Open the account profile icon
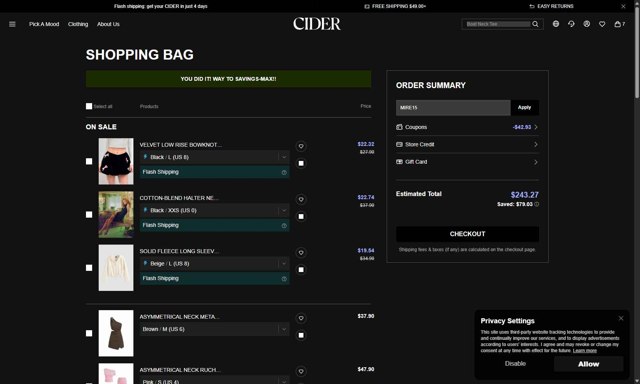The image size is (640, 384). tap(587, 24)
